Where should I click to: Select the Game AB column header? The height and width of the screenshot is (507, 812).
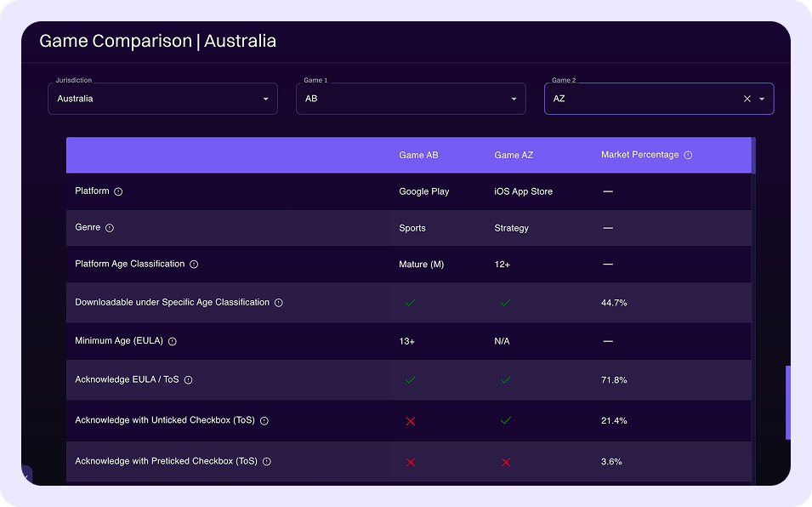pyautogui.click(x=418, y=155)
